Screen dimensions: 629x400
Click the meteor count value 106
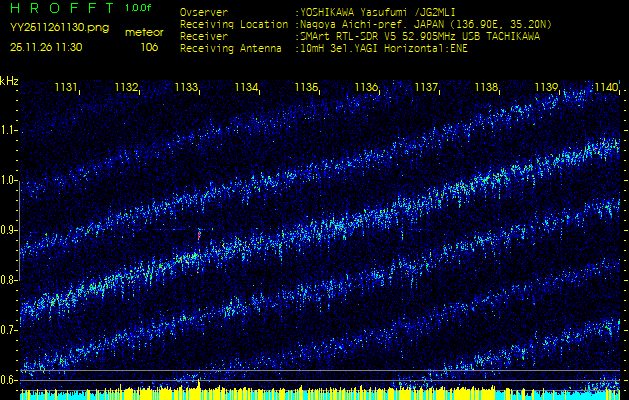[x=148, y=47]
